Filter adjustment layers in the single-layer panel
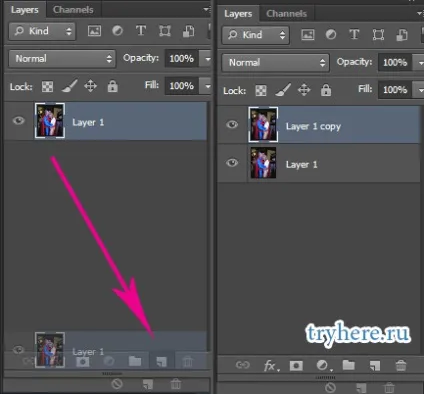The width and height of the screenshot is (424, 394). tap(117, 31)
